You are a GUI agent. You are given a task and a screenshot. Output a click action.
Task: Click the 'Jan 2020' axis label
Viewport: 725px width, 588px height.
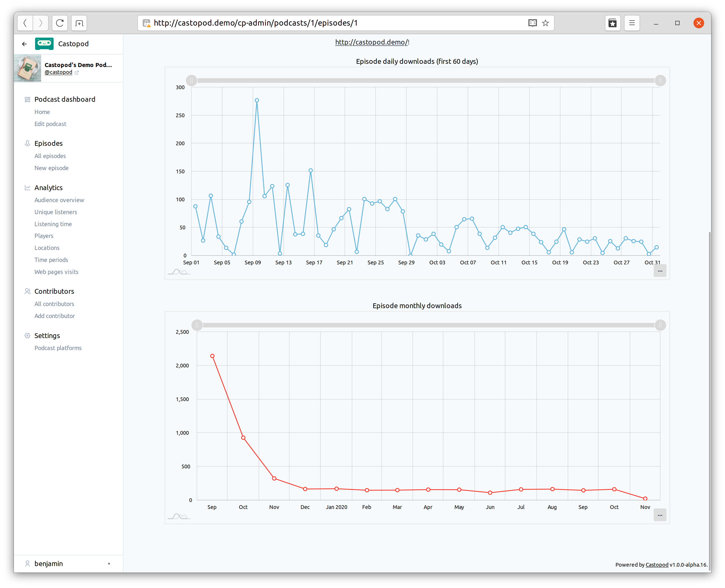click(x=336, y=507)
